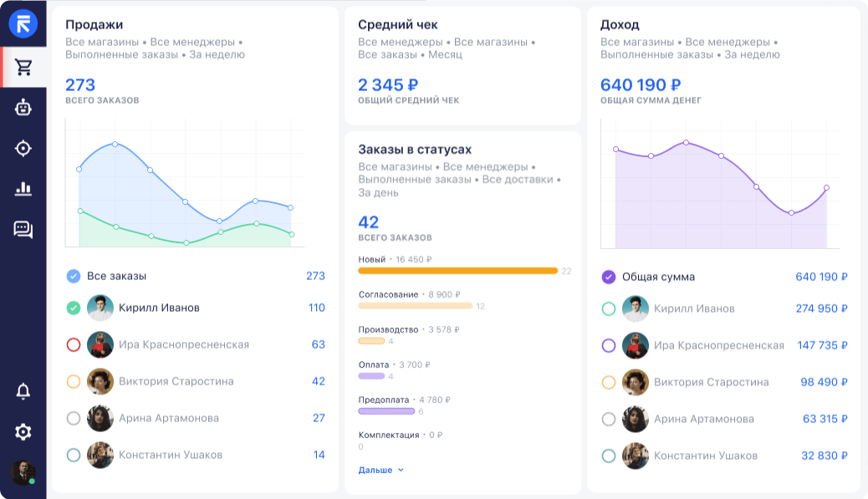Click the Продажи widget title

coord(94,24)
